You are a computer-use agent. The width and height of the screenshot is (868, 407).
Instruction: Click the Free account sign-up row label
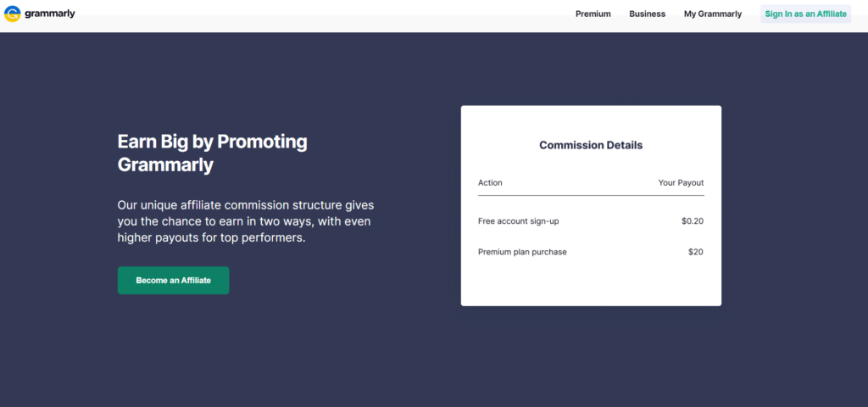tap(518, 221)
